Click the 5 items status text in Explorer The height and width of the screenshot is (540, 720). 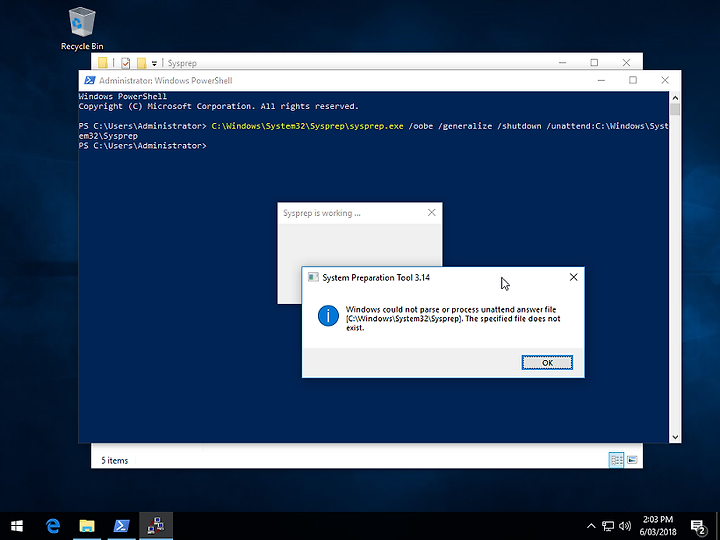coord(114,461)
